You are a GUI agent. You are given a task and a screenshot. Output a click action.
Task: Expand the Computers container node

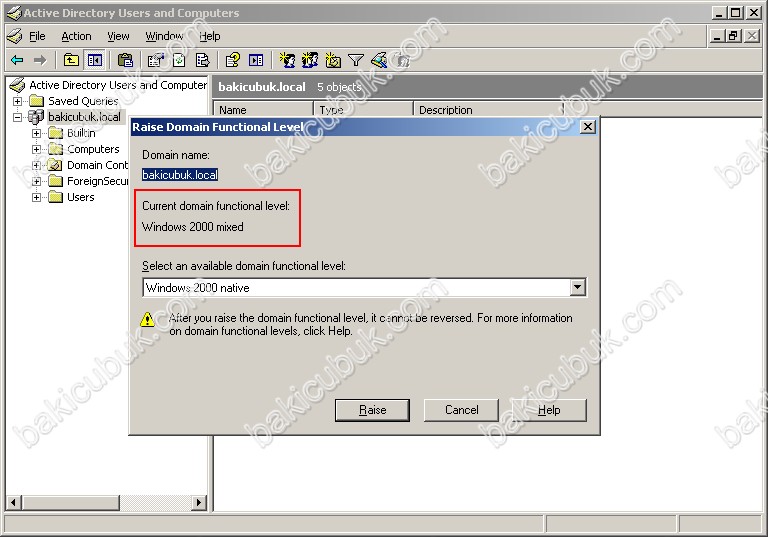coord(36,149)
